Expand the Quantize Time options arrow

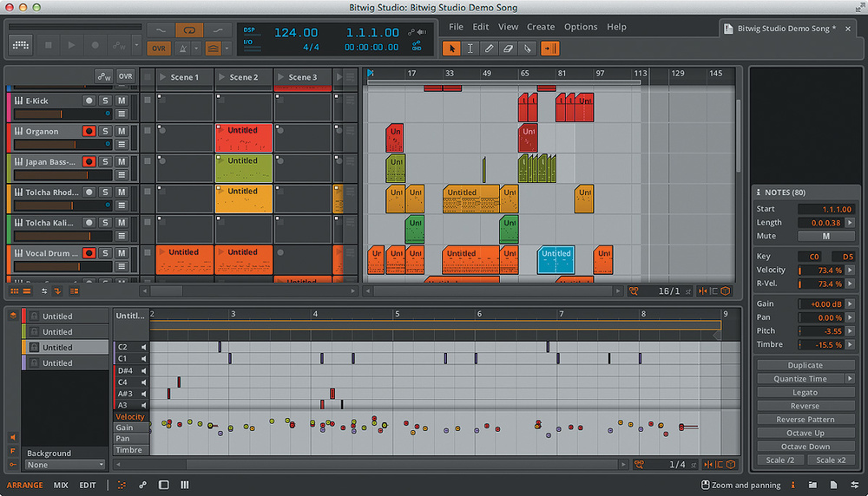point(849,379)
